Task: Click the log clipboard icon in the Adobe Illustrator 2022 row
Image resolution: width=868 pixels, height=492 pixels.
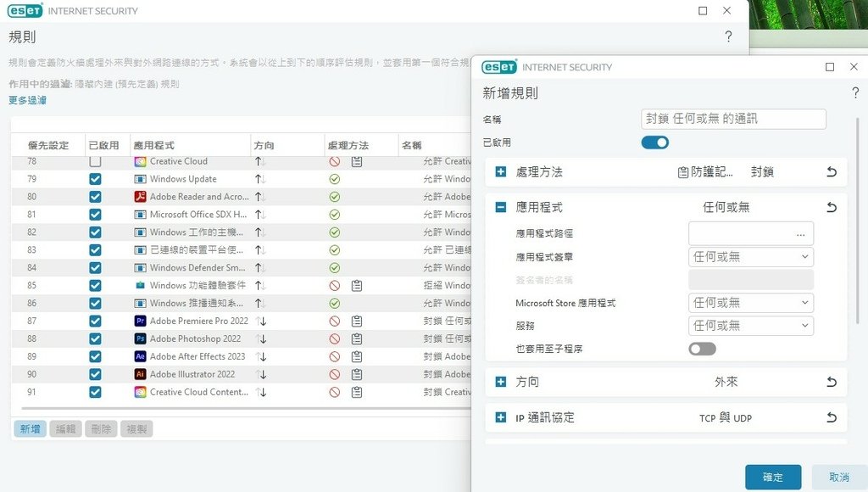Action: [x=357, y=374]
